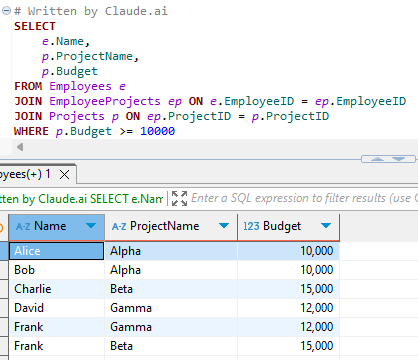Screen dimensions: 418x360
Task: Select Frank cell in the Gamma row
Action: coord(57,327)
